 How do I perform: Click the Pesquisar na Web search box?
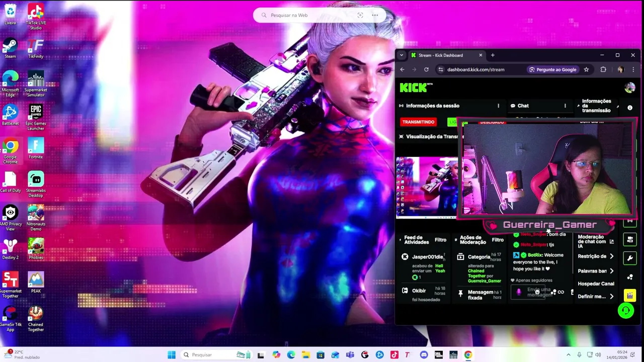coord(319,15)
